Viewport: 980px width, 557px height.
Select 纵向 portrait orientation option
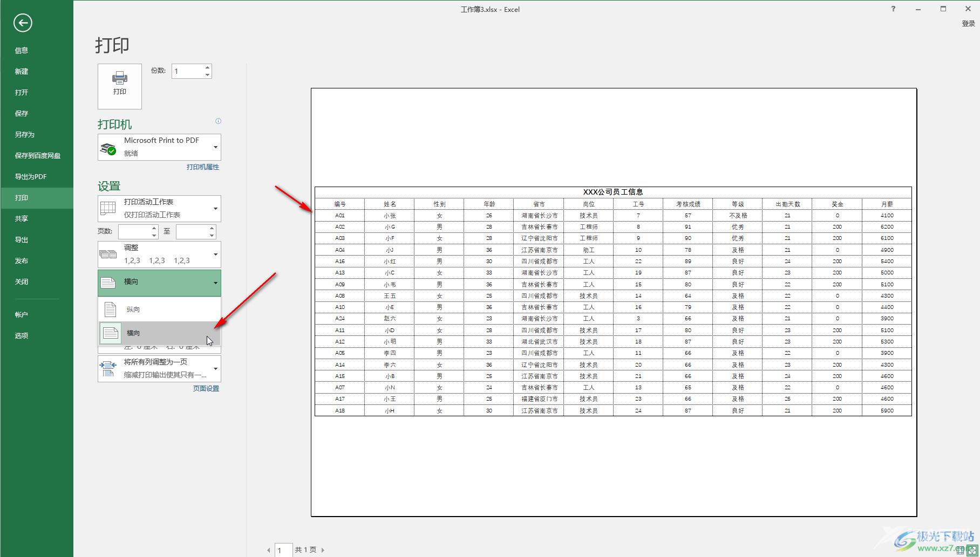(x=159, y=309)
